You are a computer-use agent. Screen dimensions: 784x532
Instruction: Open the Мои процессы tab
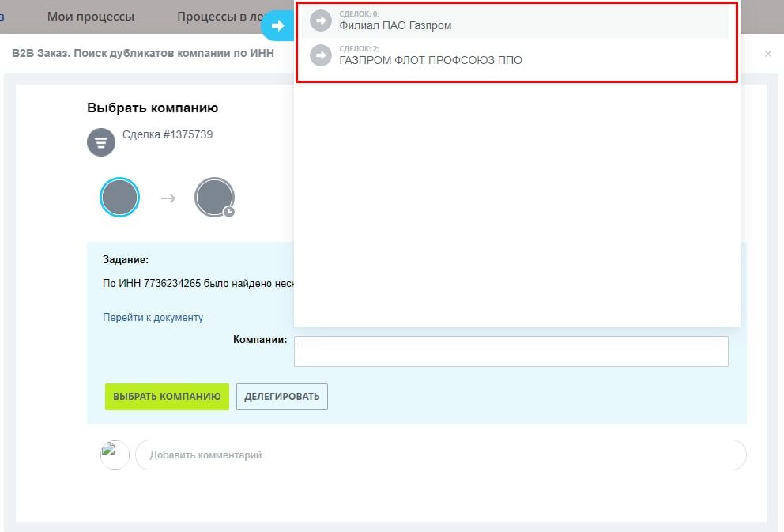pyautogui.click(x=91, y=17)
